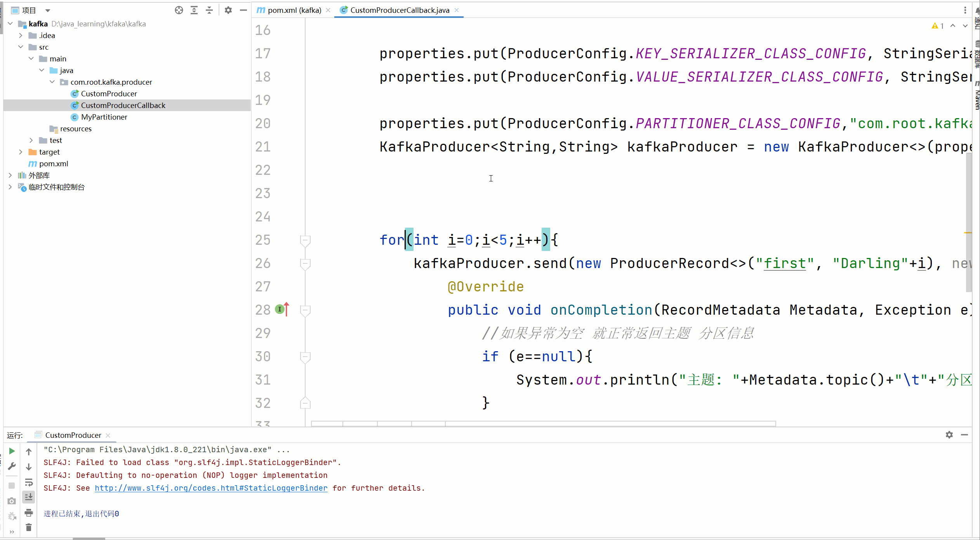Clear console output with trash icon
This screenshot has width=980, height=540.
[x=29, y=528]
